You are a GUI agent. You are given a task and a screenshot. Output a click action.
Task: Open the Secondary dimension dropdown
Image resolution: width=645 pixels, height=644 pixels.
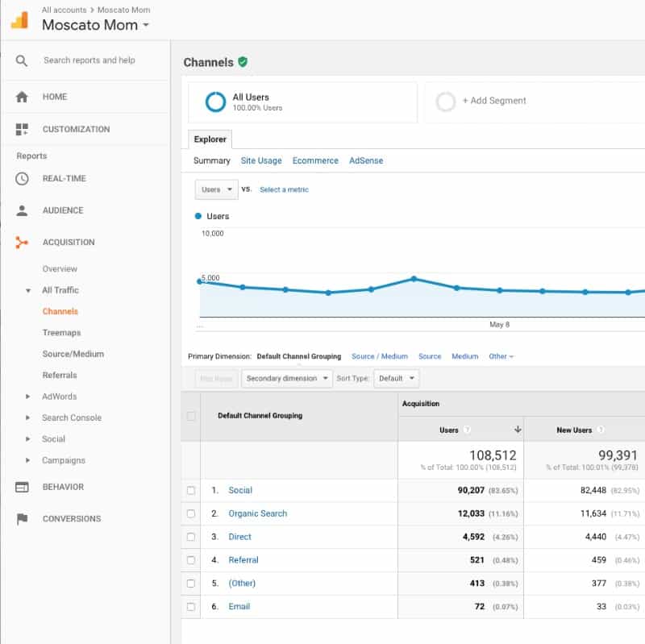(287, 378)
